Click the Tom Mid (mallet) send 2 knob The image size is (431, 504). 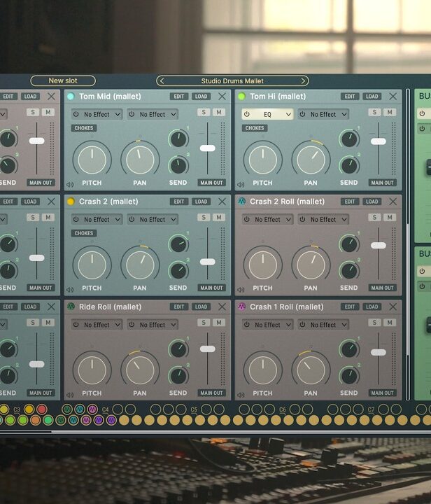(x=178, y=165)
